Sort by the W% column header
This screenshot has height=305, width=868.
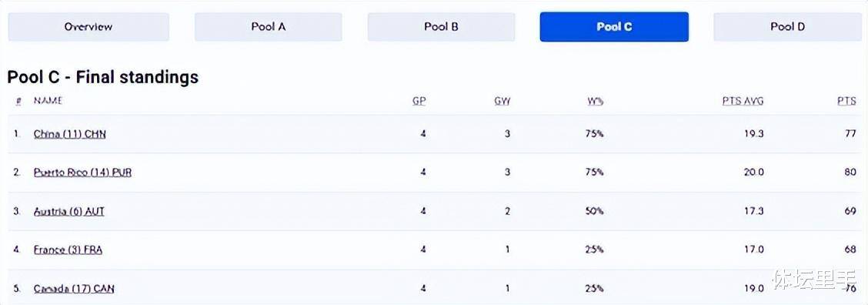(595, 102)
